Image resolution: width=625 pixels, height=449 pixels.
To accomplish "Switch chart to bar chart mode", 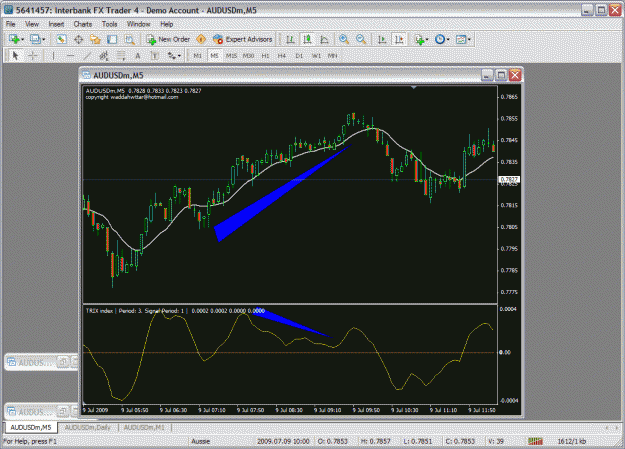I will (290, 39).
